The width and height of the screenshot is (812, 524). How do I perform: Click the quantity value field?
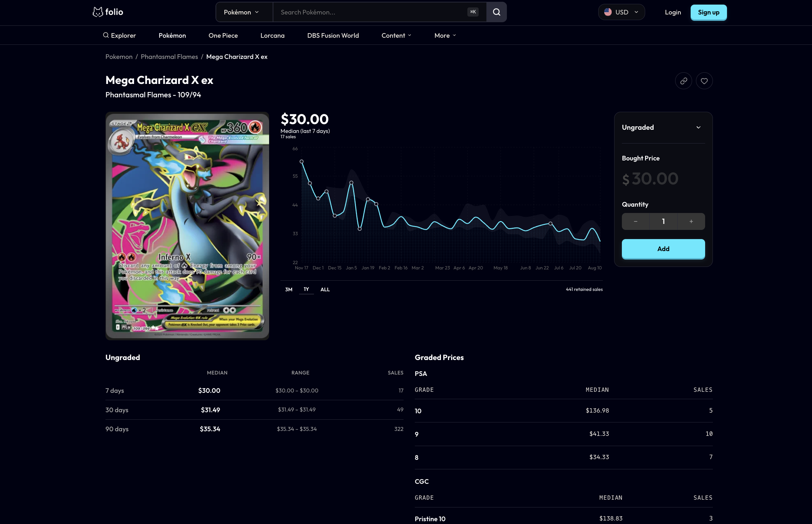tap(663, 221)
